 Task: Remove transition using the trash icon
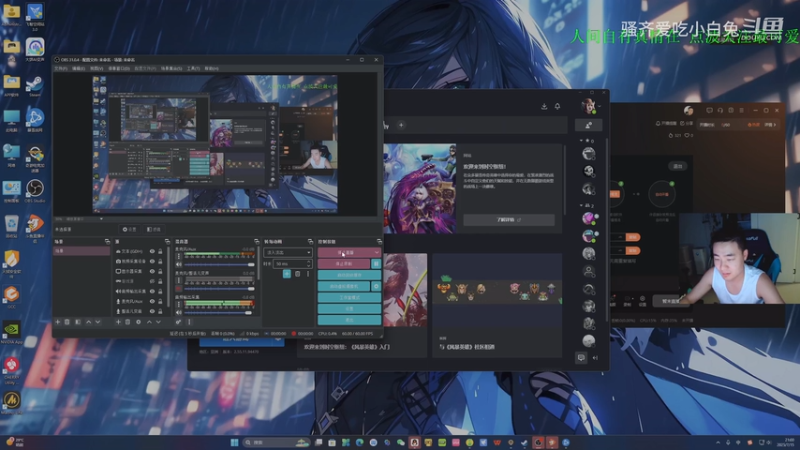click(297, 274)
